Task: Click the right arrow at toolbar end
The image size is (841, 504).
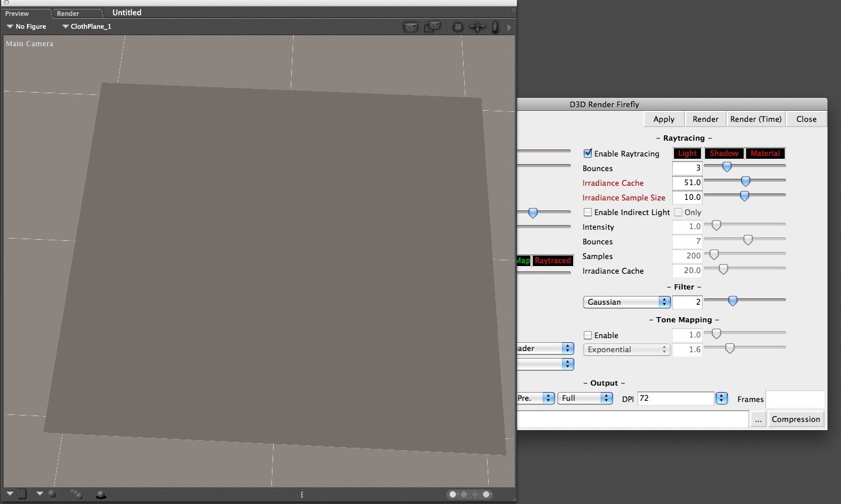Action: point(509,27)
